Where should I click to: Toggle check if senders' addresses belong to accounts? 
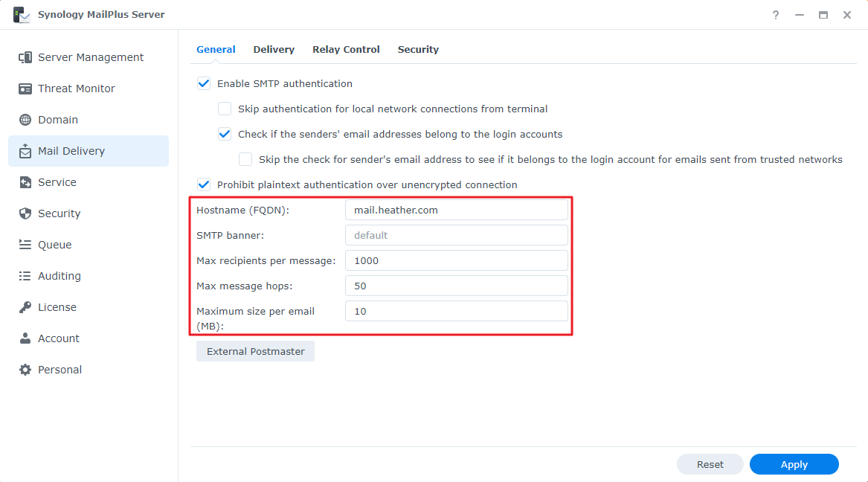224,134
